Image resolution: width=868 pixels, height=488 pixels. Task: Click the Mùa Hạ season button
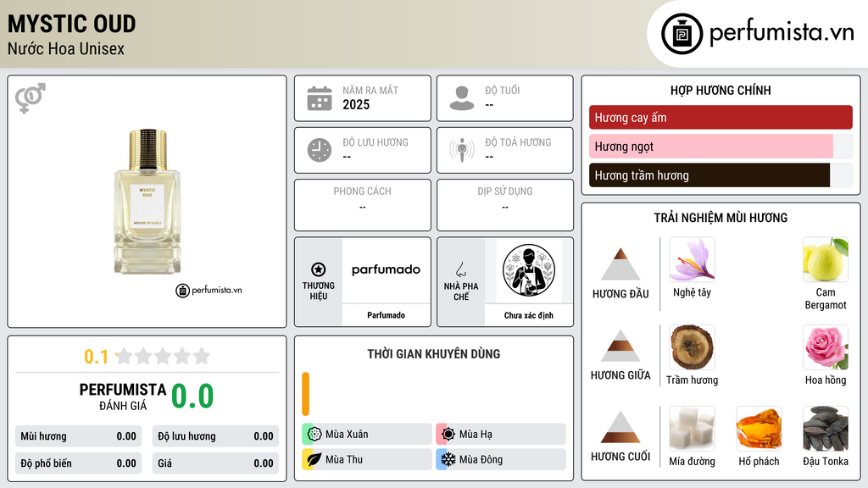tap(501, 435)
